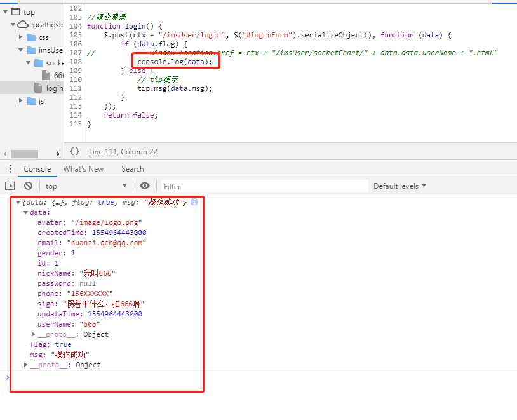Click the pretty-print curly braces icon
The image size is (517, 420).
[x=74, y=151]
